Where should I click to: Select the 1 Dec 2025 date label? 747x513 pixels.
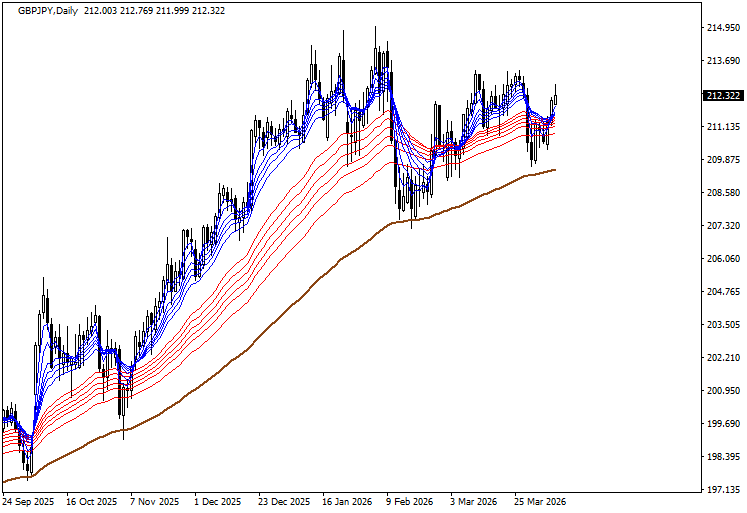point(219,502)
